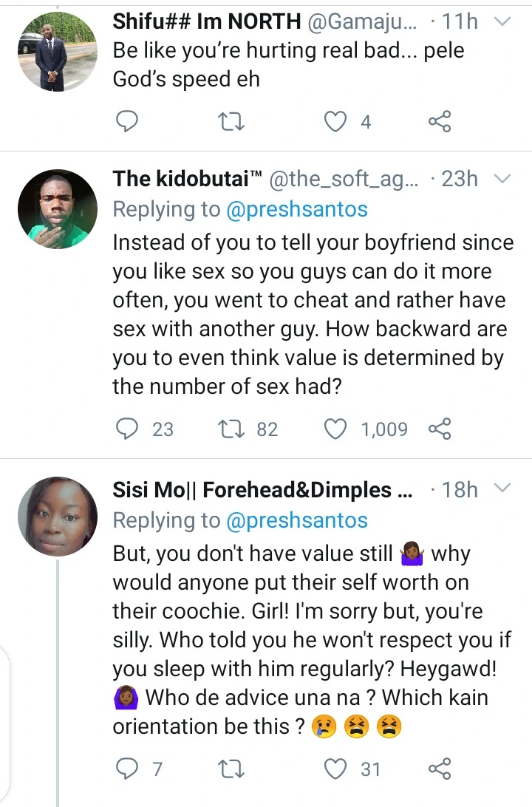Screen dimensions: 532x807
Task: Open The kidobutai's profile avatar
Action: [57, 209]
